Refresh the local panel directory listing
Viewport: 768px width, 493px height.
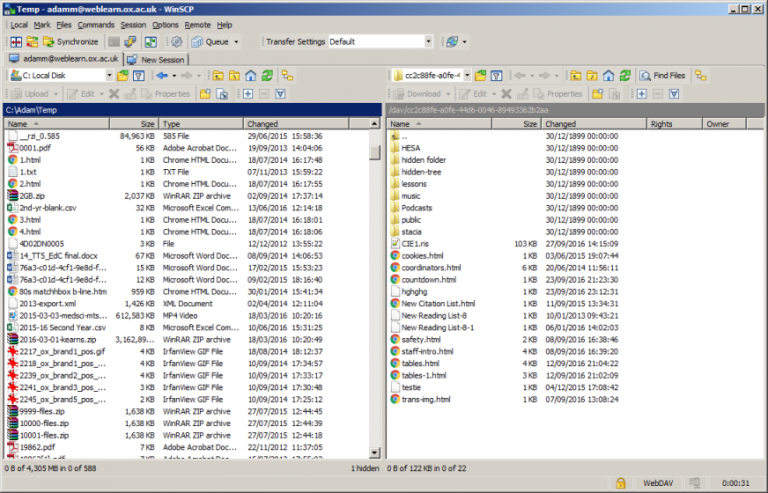tap(265, 75)
